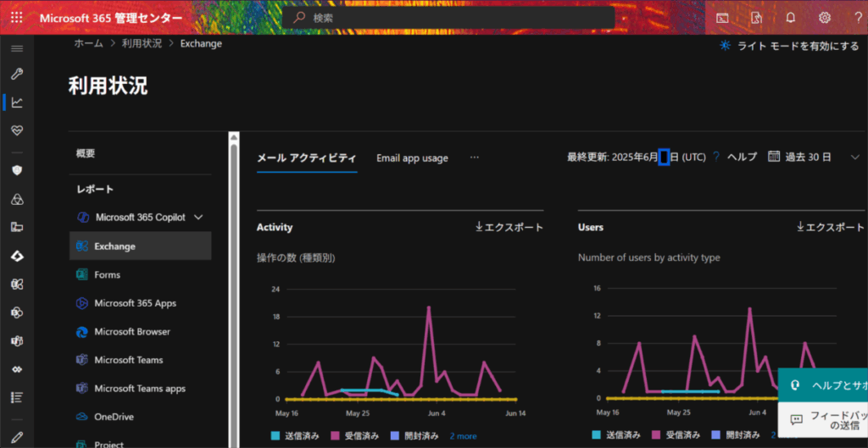This screenshot has height=448, width=868.
Task: Go to 利用状況 breadcrumb
Action: pos(142,44)
